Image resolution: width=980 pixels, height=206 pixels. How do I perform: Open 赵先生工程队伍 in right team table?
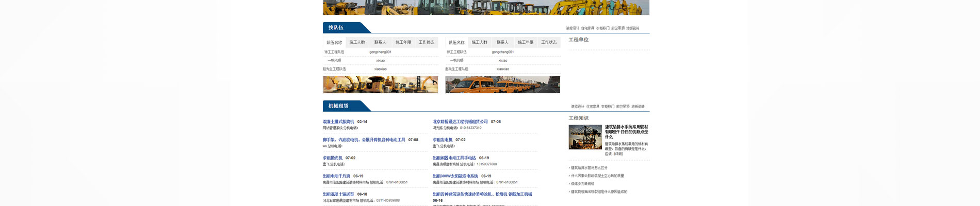[456, 69]
